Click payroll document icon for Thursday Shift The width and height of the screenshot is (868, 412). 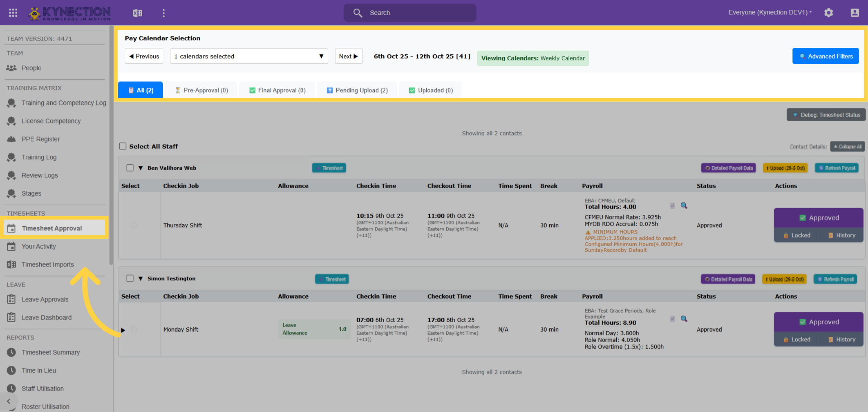[672, 206]
